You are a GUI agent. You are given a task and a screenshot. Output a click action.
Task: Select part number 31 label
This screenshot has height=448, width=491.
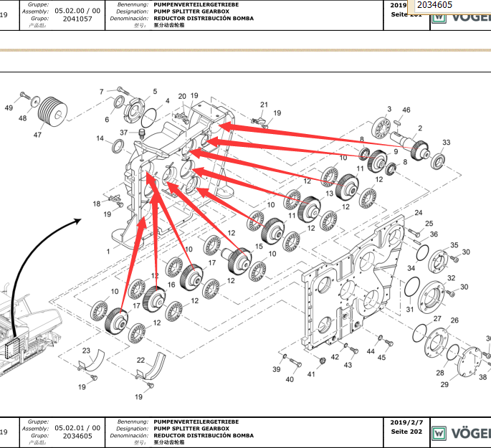tap(410, 310)
